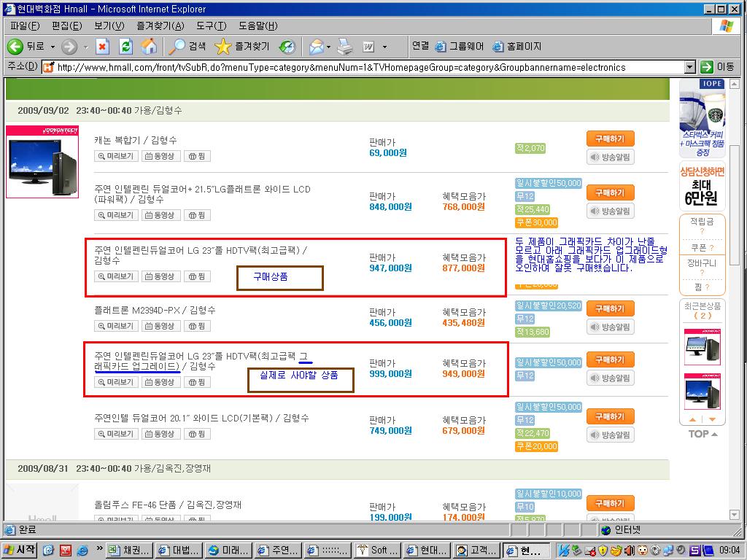
Task: Open the 즐겨찾기 star favorites pane
Action: tap(242, 46)
